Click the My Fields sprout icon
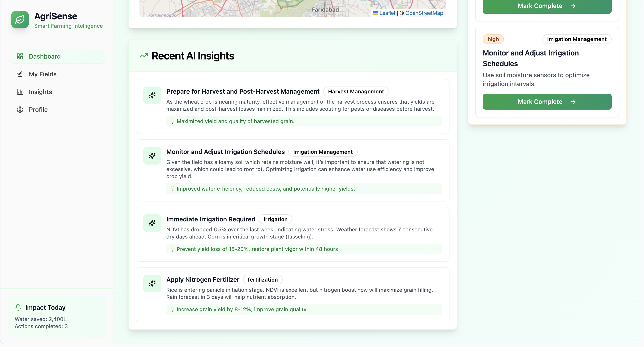The width and height of the screenshot is (644, 347). tap(20, 74)
